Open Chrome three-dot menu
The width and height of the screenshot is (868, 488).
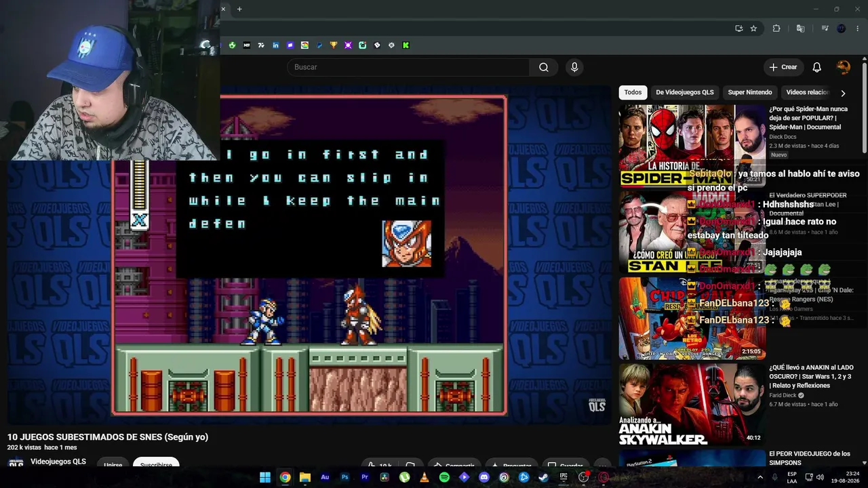858,28
